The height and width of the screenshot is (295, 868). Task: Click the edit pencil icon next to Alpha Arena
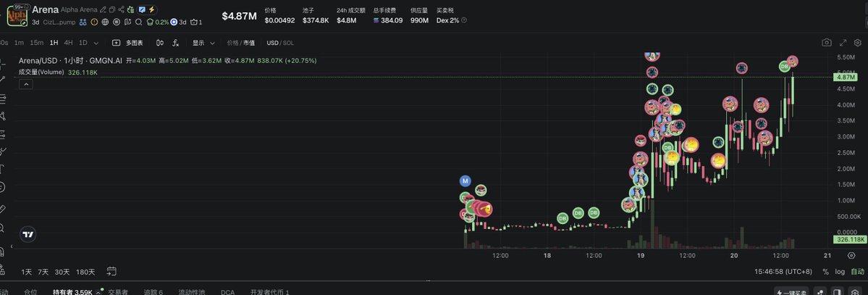point(103,10)
